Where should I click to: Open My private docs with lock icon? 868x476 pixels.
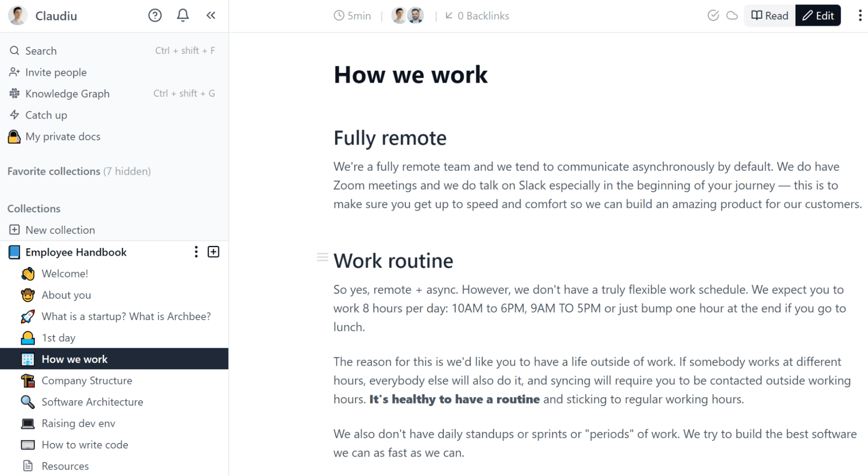(x=62, y=136)
